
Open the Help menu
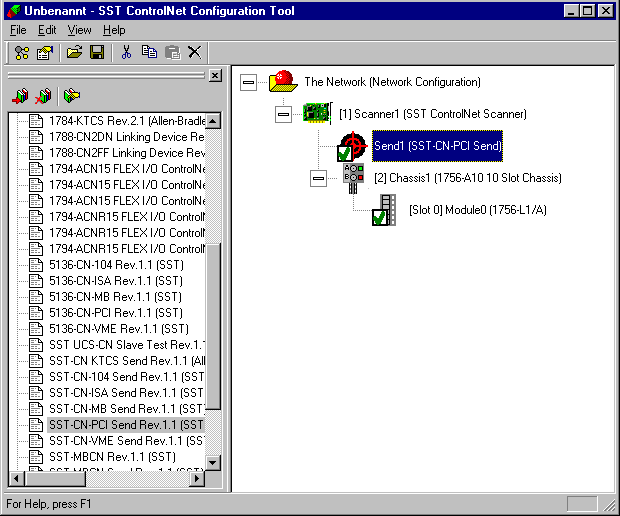(x=114, y=30)
